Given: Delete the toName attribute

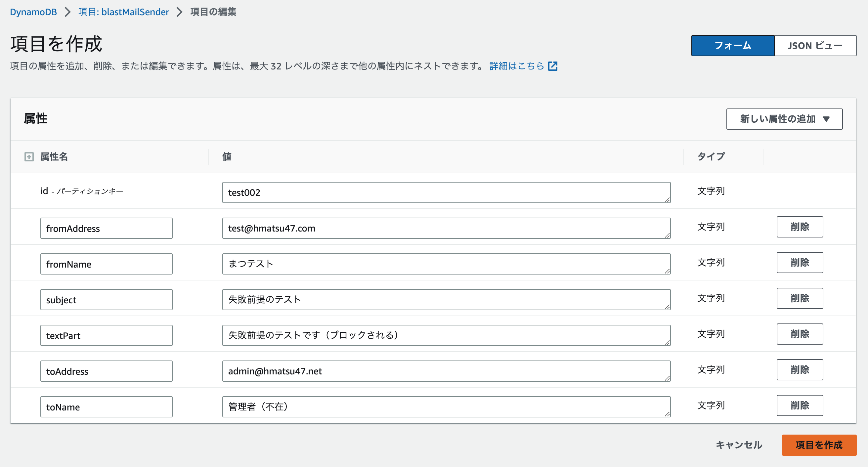Looking at the screenshot, I should pos(800,405).
